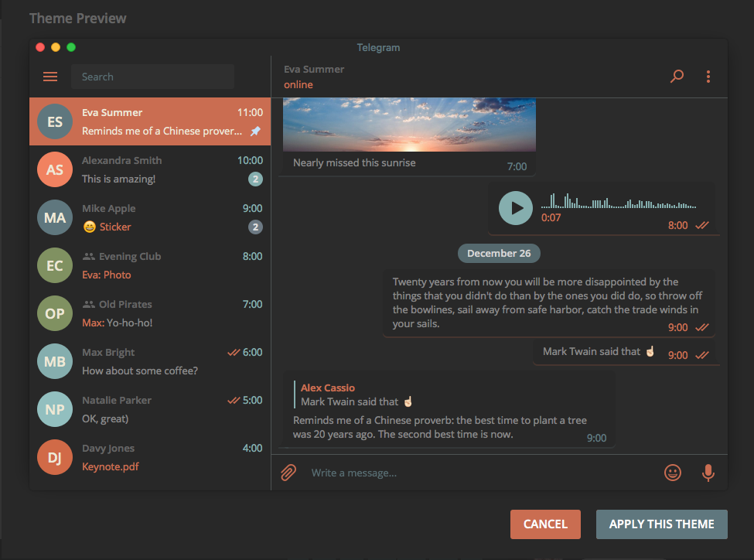Click the December 26 date badge
This screenshot has height=560, width=754.
499,254
